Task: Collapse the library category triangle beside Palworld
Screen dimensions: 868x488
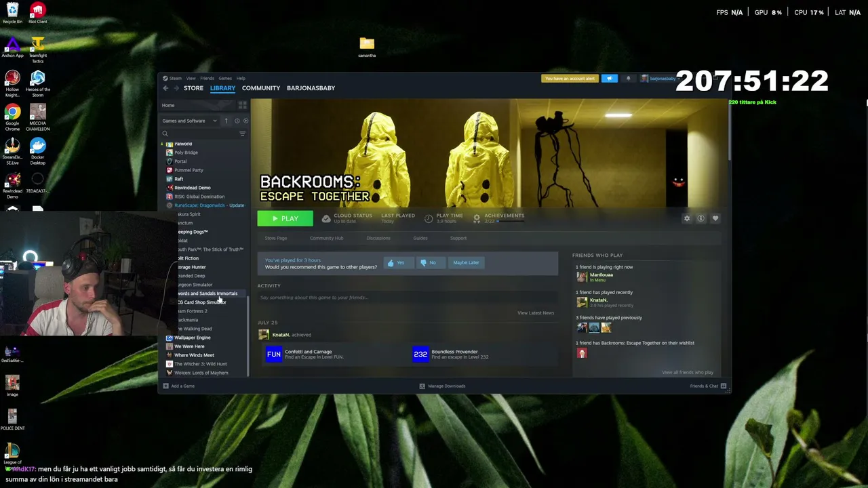Action: (162, 144)
